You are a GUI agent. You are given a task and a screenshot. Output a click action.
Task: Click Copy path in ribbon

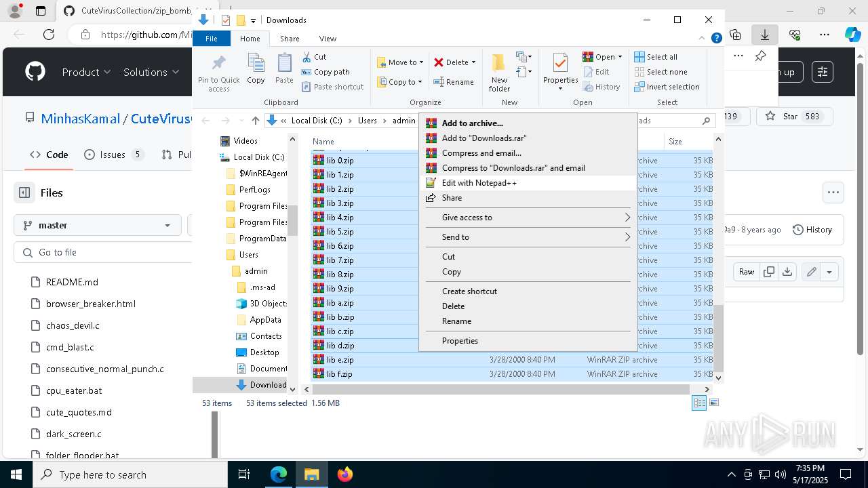[x=325, y=72]
